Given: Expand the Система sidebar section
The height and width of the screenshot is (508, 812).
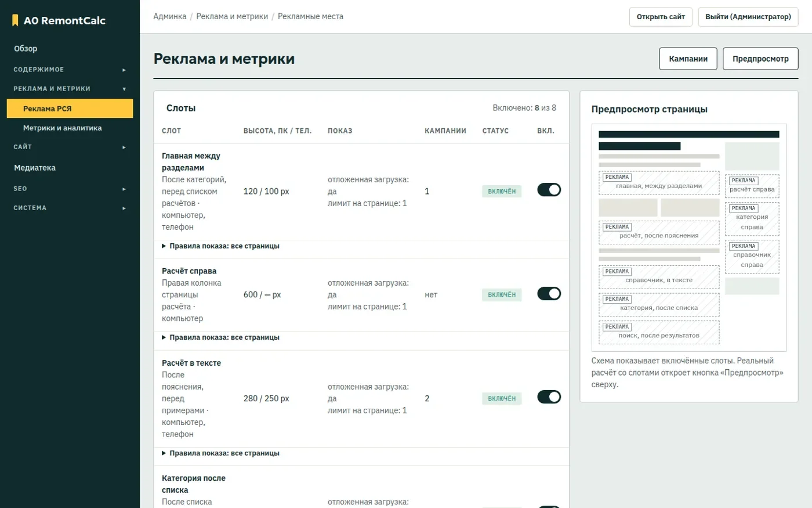Looking at the screenshot, I should pyautogui.click(x=70, y=208).
